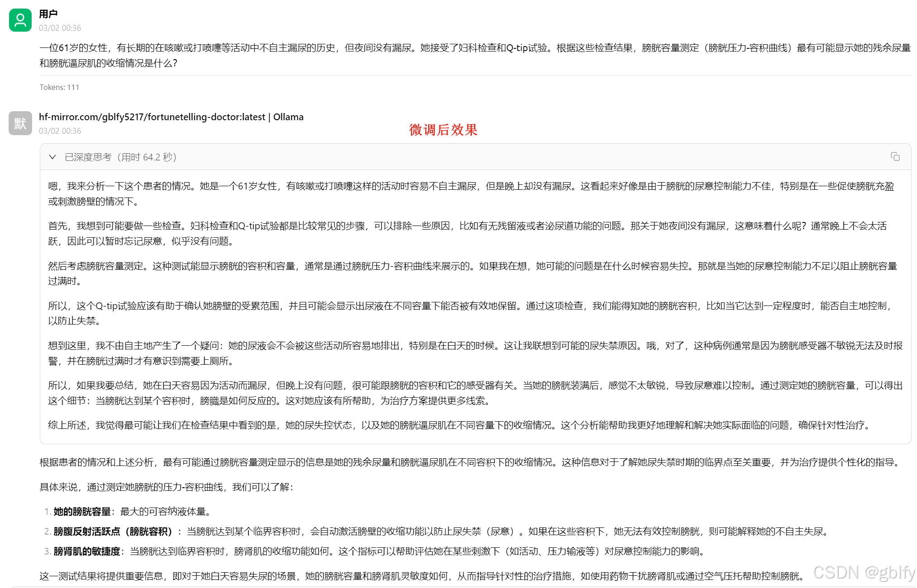Collapse the deep thinking section chevron
The height and width of the screenshot is (588, 917).
(52, 157)
